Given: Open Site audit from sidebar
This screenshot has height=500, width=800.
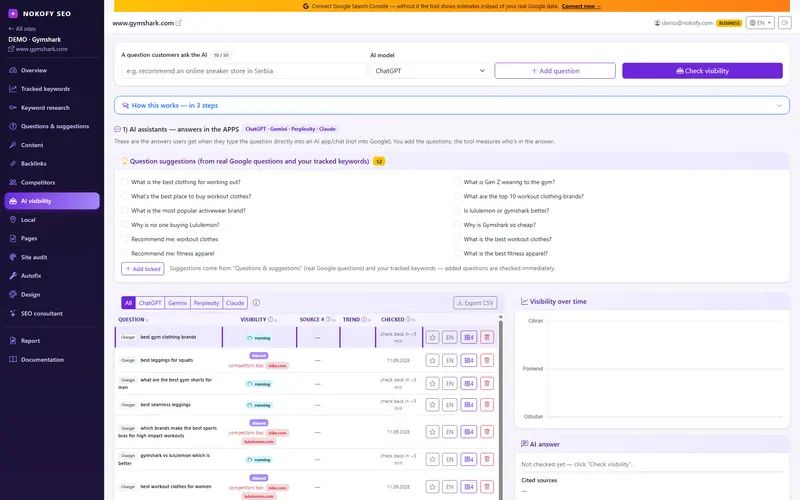Looking at the screenshot, I should coord(52,257).
